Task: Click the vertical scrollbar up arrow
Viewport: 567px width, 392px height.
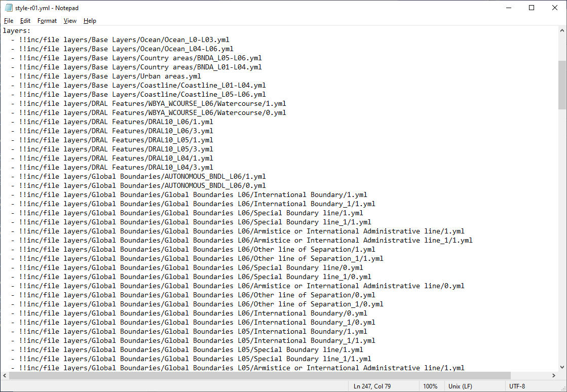Action: [562, 30]
